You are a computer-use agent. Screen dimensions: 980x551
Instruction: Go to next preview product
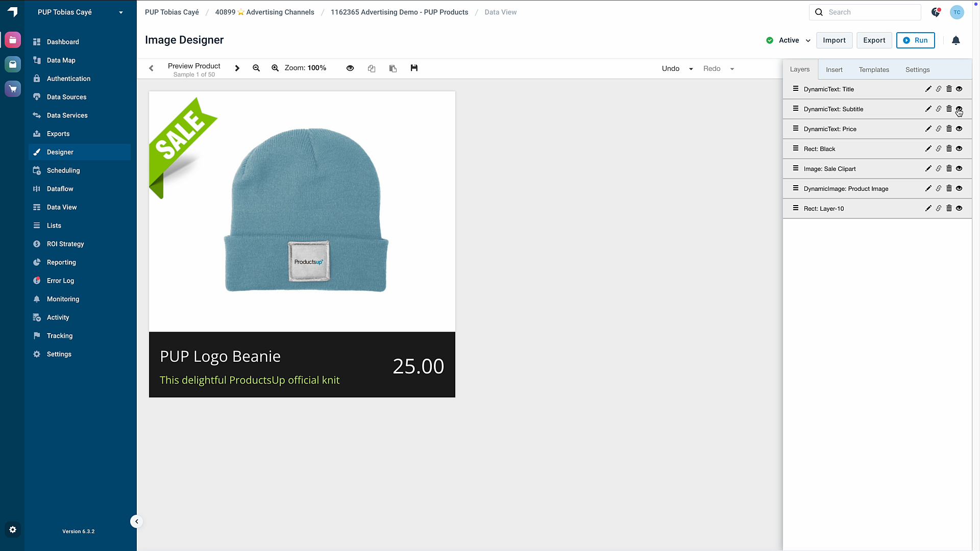237,68
